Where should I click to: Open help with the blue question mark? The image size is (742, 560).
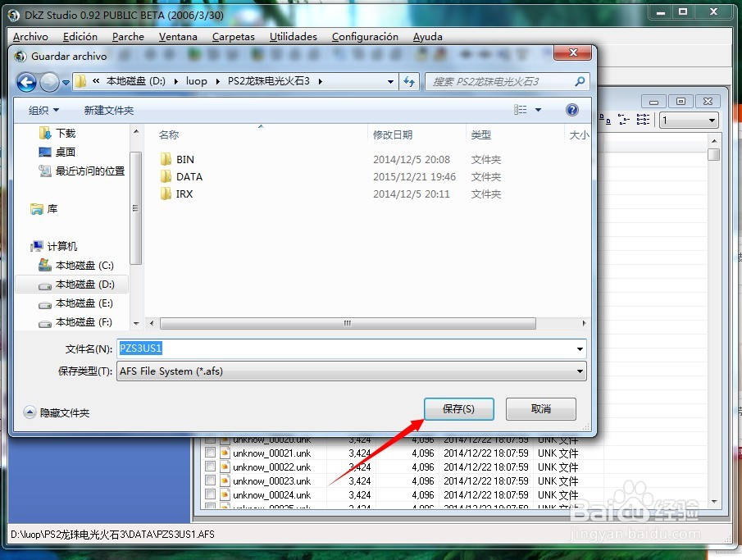[571, 110]
